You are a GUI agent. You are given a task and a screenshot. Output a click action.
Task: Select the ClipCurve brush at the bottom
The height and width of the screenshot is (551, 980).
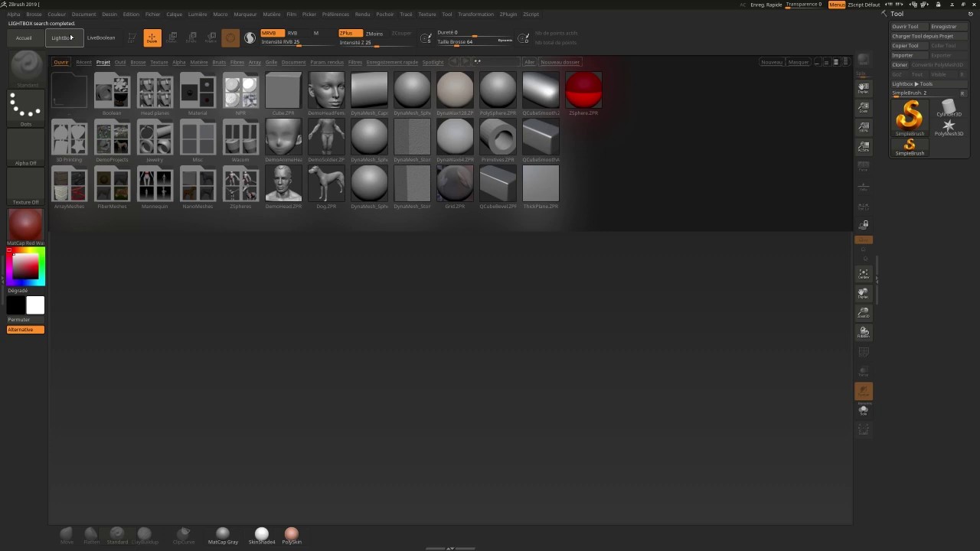184,535
